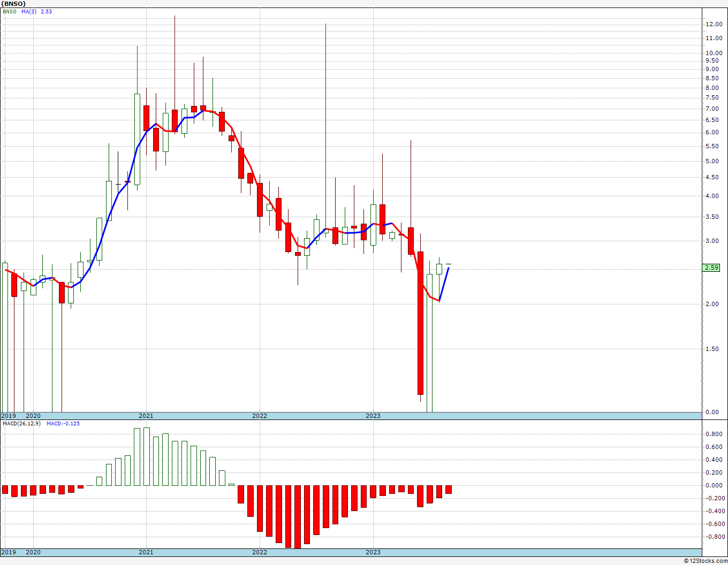Click the (BNSO) chart title
The width and height of the screenshot is (728, 565).
[13, 3]
